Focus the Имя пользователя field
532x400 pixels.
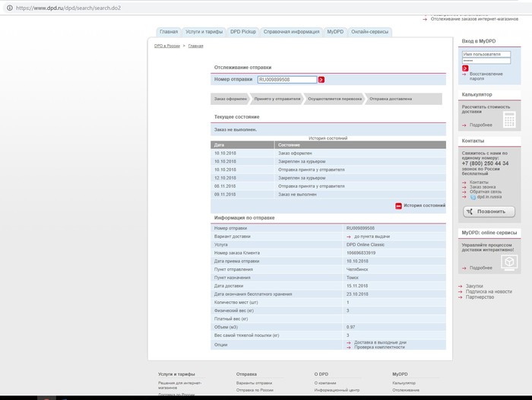(486, 54)
